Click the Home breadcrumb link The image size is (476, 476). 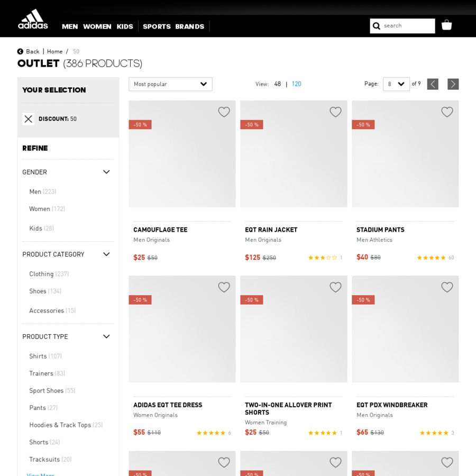point(54,51)
